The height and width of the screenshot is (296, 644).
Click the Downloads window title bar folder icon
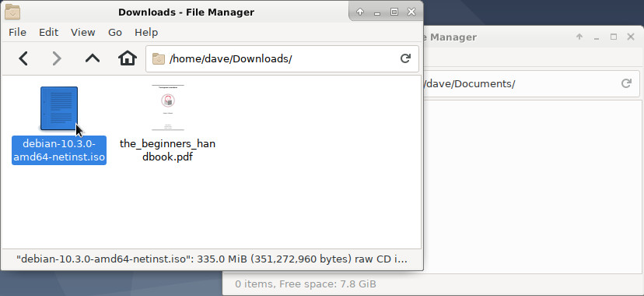pyautogui.click(x=12, y=12)
